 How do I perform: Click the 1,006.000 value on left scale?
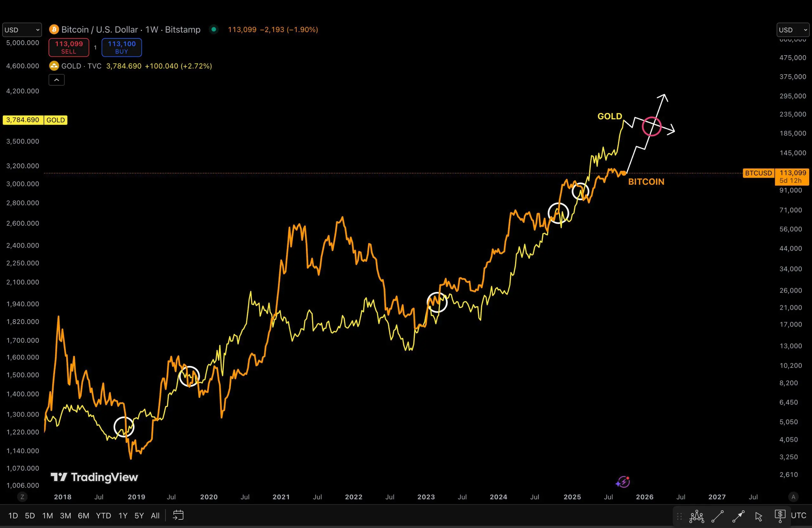click(23, 485)
